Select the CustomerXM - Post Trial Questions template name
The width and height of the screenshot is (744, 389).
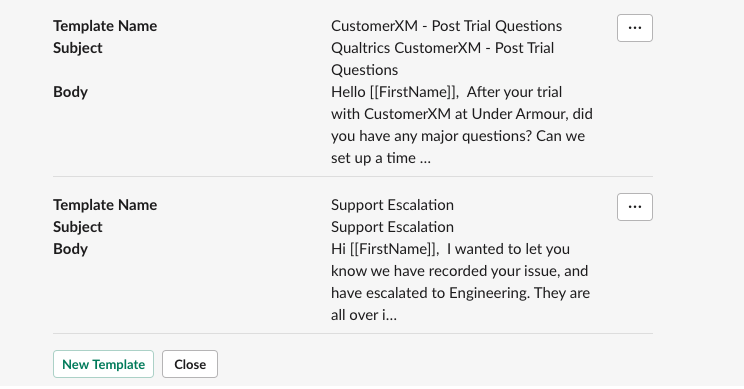point(446,26)
